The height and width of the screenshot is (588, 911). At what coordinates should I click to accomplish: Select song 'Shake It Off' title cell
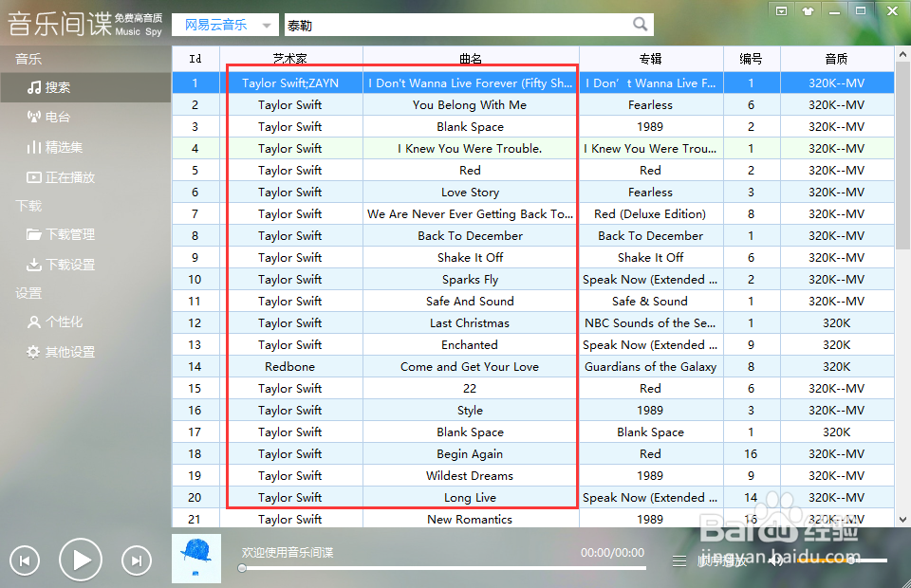tap(470, 258)
